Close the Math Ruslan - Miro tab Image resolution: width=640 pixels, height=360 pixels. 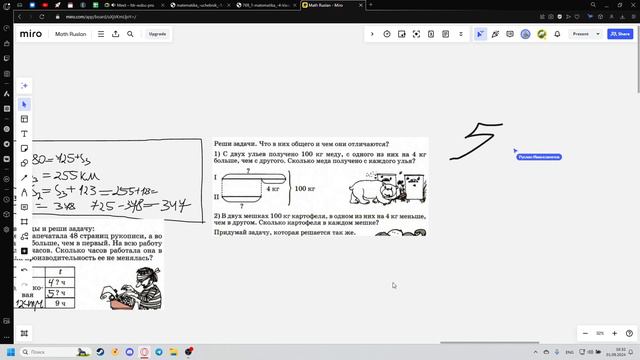coord(360,5)
